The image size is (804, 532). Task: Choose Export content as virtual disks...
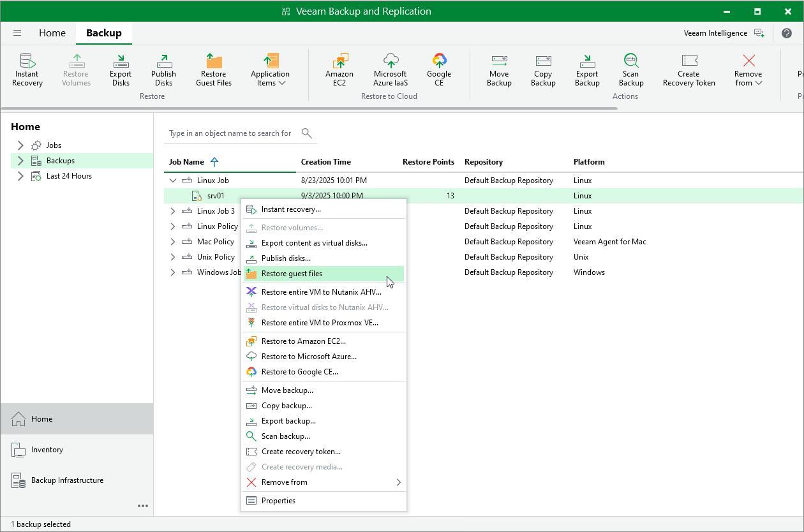coord(324,243)
